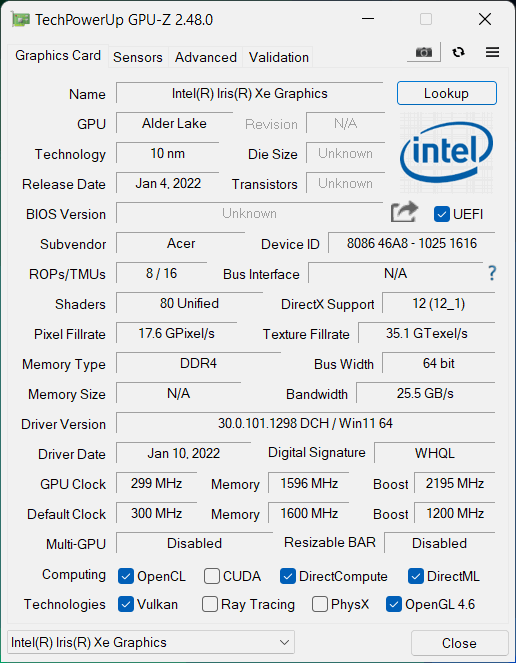This screenshot has height=663, width=516.
Task: Select the Validation tab
Action: pos(278,57)
